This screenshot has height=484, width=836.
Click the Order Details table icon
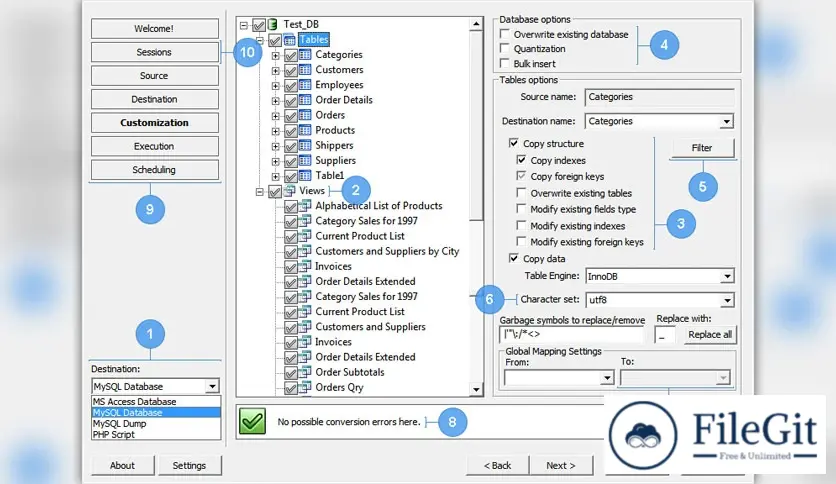[x=305, y=100]
